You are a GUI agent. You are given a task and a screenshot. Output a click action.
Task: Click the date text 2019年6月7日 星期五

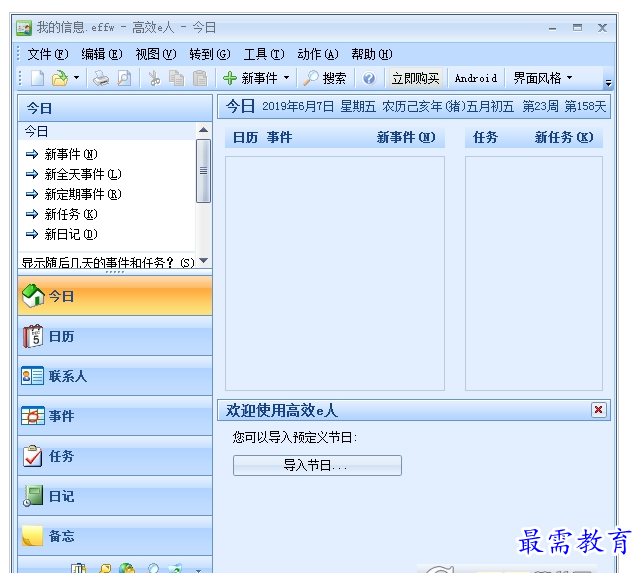click(x=319, y=107)
